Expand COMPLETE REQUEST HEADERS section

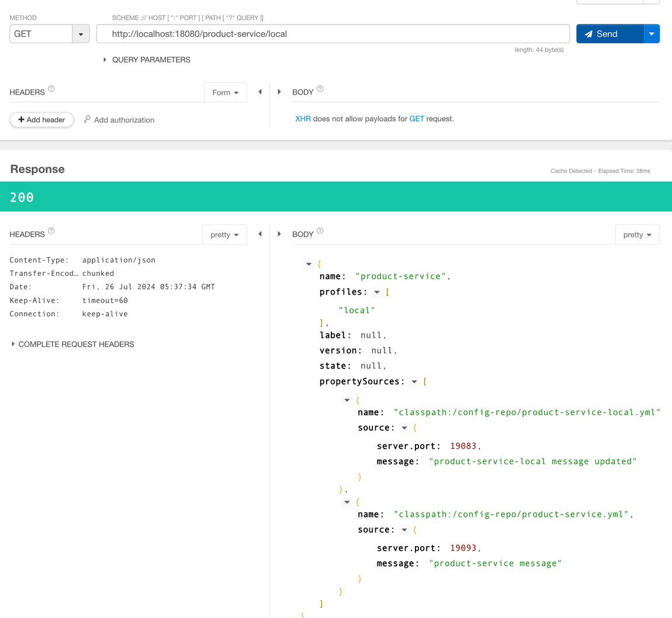(72, 344)
